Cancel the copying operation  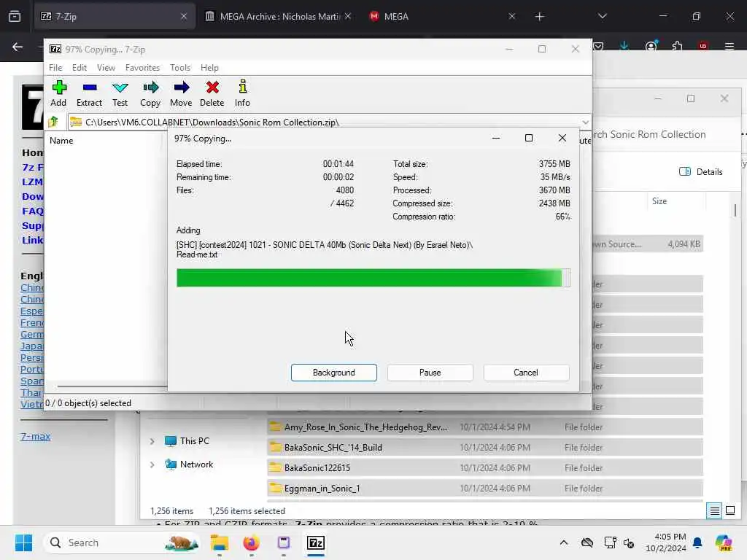pos(526,373)
